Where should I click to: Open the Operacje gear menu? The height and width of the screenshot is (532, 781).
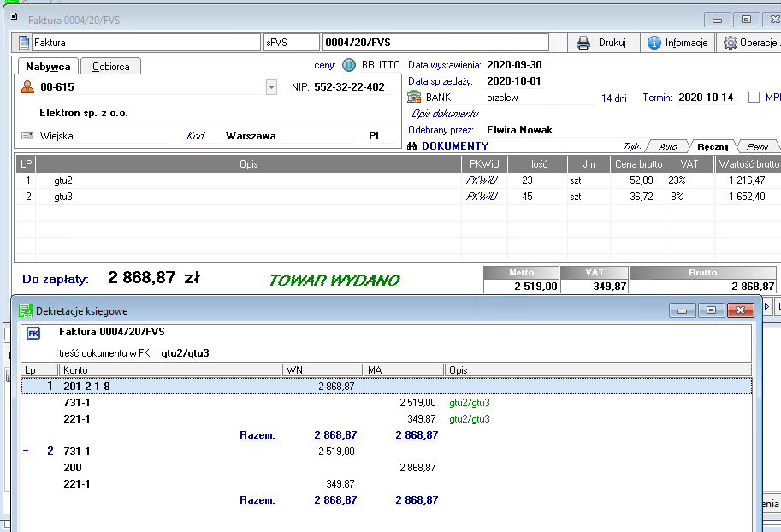click(x=731, y=43)
